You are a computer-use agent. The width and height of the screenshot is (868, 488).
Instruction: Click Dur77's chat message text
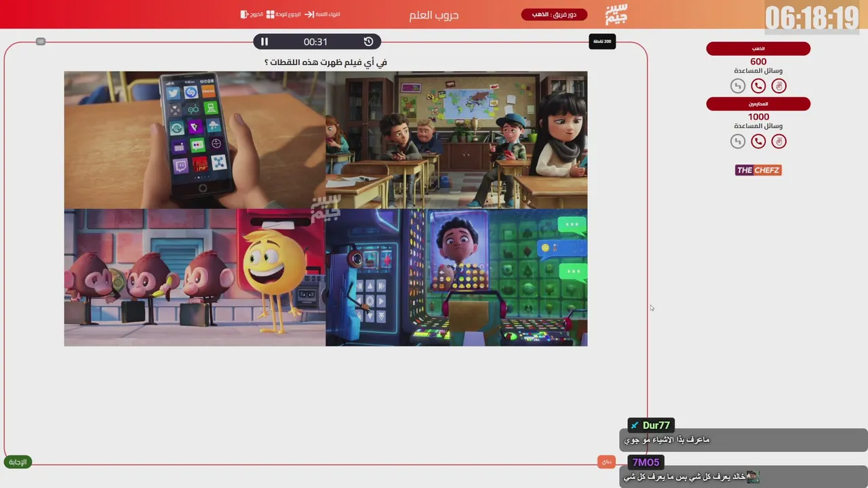click(x=667, y=440)
